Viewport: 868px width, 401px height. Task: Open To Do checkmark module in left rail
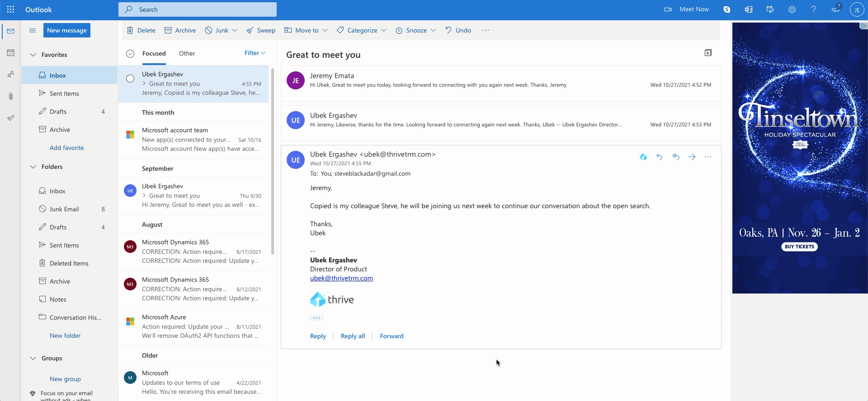coord(11,118)
